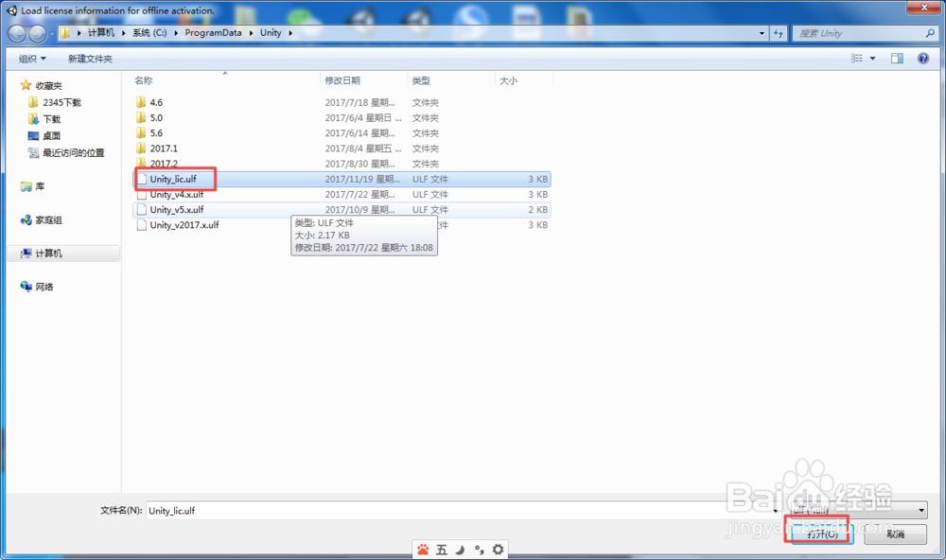Click the Back navigation arrow button
This screenshot has height=560, width=946.
(17, 34)
